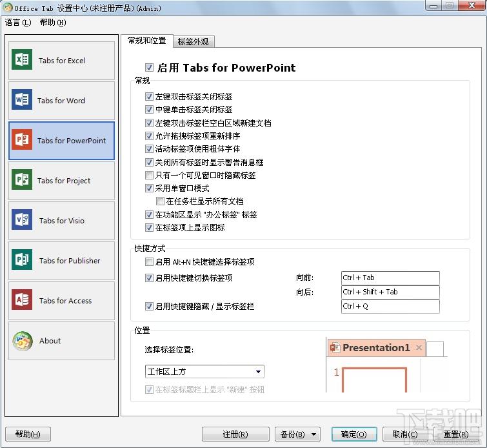Toggle 采用单窗口模式 checkbox
This screenshot has width=487, height=448.
coord(149,188)
